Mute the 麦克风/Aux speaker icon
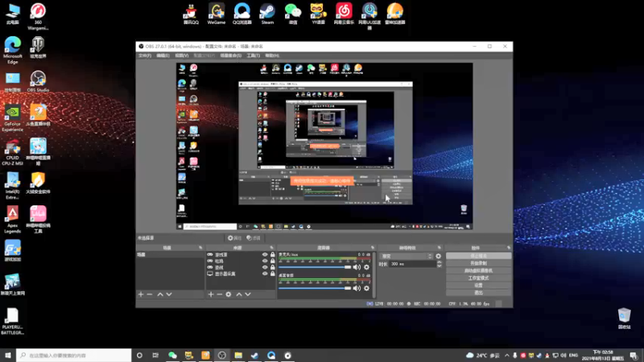644x362 pixels. (x=357, y=267)
